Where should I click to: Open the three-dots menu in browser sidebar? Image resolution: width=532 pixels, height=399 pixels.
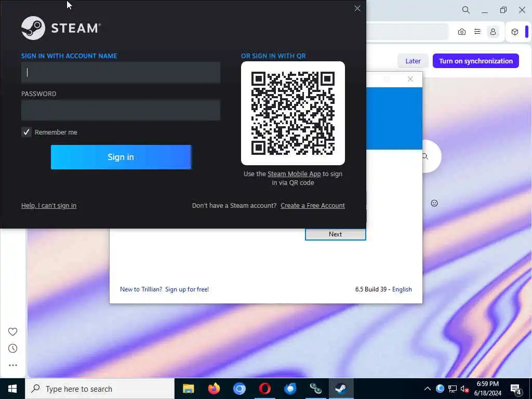coord(12,365)
